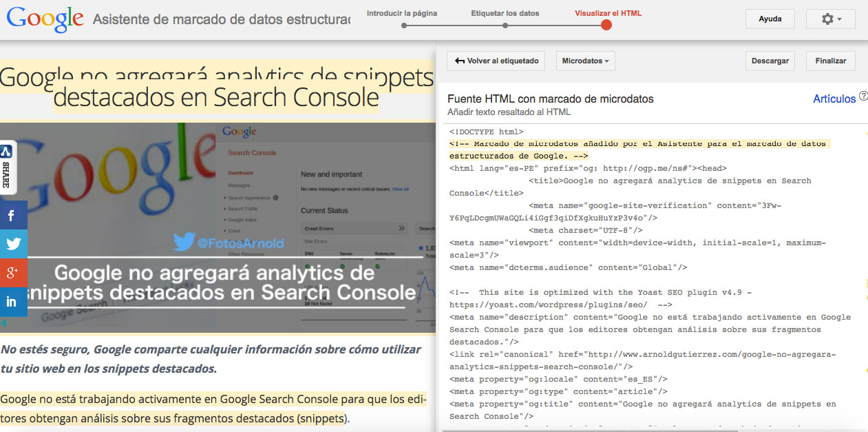Image resolution: width=868 pixels, height=432 pixels.
Task: Click the google-site-verification meta line
Action: [615, 212]
